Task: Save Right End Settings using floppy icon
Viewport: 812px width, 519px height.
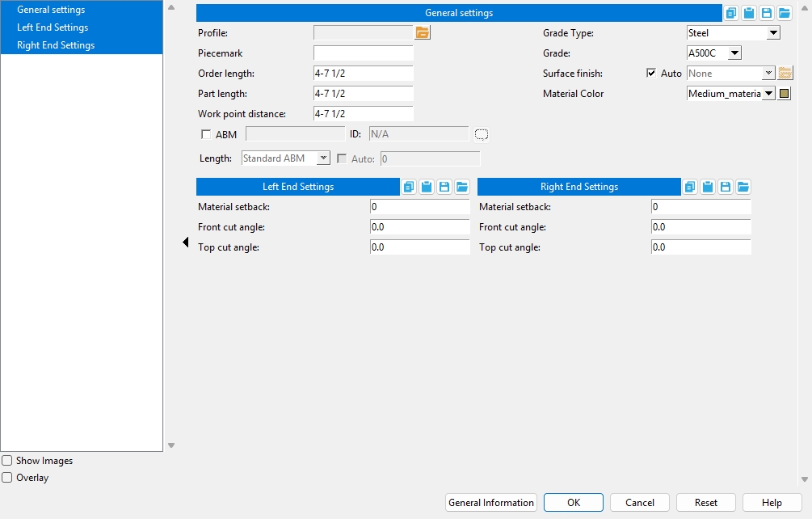Action: 726,187
